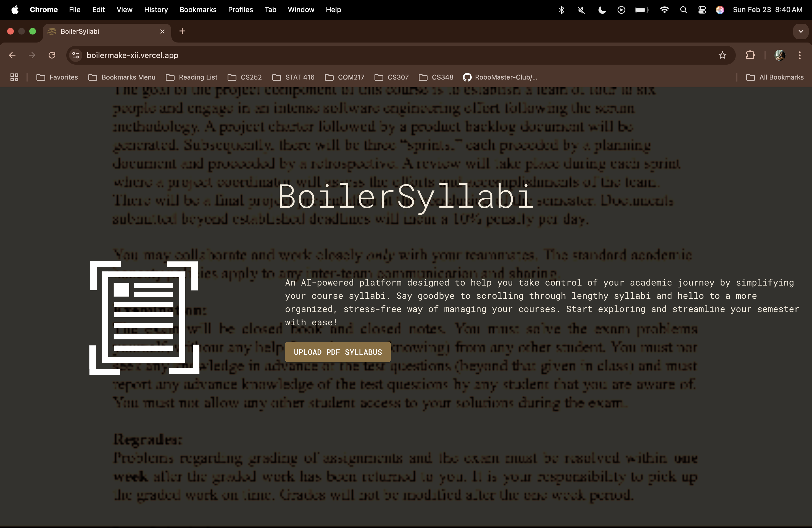Open the Chrome profile avatar
This screenshot has height=528, width=812.
click(x=780, y=55)
